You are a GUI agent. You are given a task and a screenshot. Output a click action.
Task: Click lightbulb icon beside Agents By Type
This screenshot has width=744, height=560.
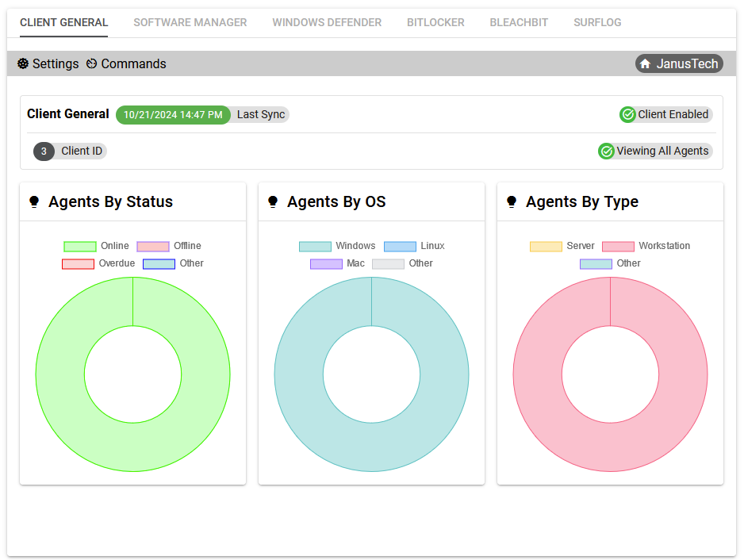(512, 201)
